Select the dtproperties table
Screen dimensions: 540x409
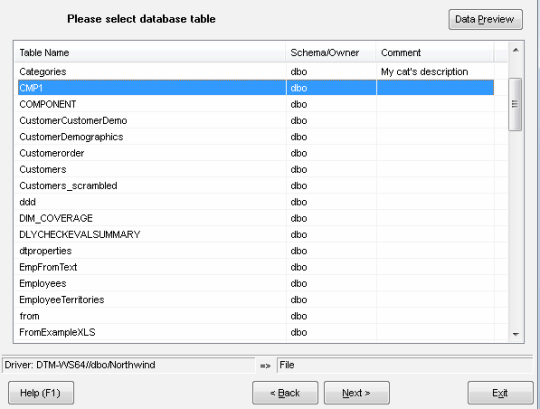pyautogui.click(x=256, y=251)
